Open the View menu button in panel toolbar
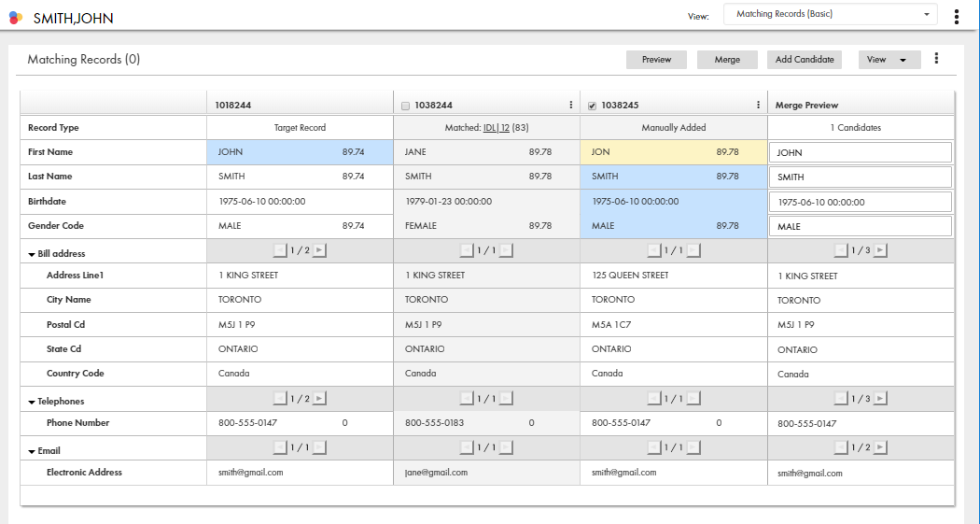 [889, 60]
